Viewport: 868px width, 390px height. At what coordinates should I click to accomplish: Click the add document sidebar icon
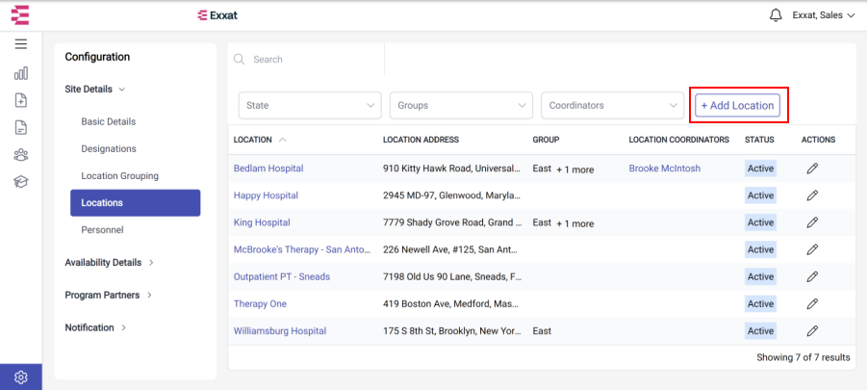click(x=21, y=100)
